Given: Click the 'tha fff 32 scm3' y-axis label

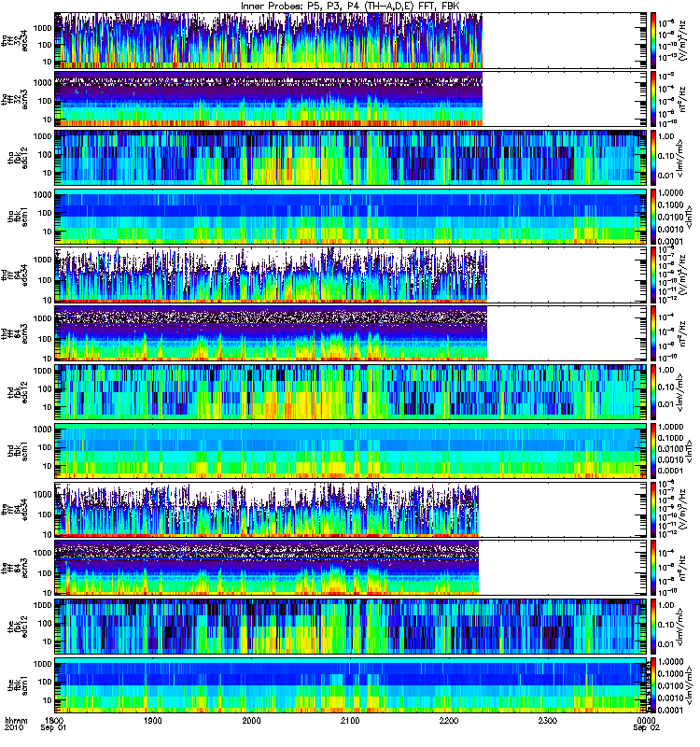Looking at the screenshot, I should 14,100.
